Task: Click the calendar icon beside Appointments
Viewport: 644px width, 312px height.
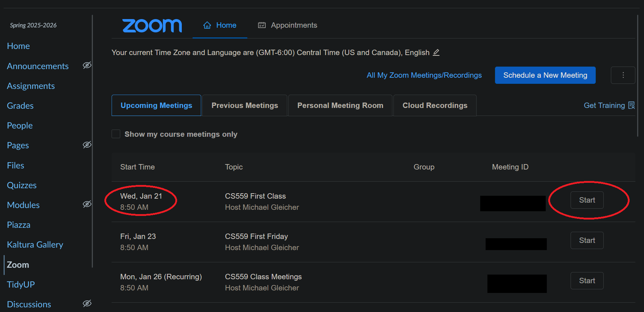Action: click(262, 25)
